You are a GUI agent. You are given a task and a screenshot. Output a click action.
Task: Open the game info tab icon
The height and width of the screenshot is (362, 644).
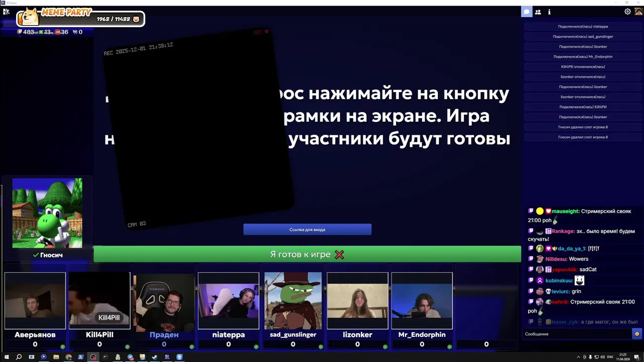tap(549, 12)
